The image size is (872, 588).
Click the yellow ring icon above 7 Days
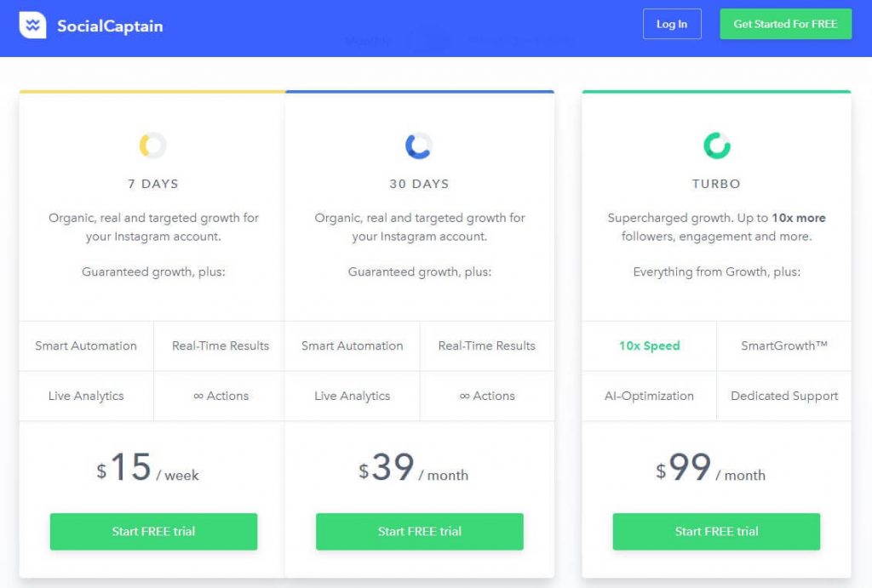[x=153, y=146]
